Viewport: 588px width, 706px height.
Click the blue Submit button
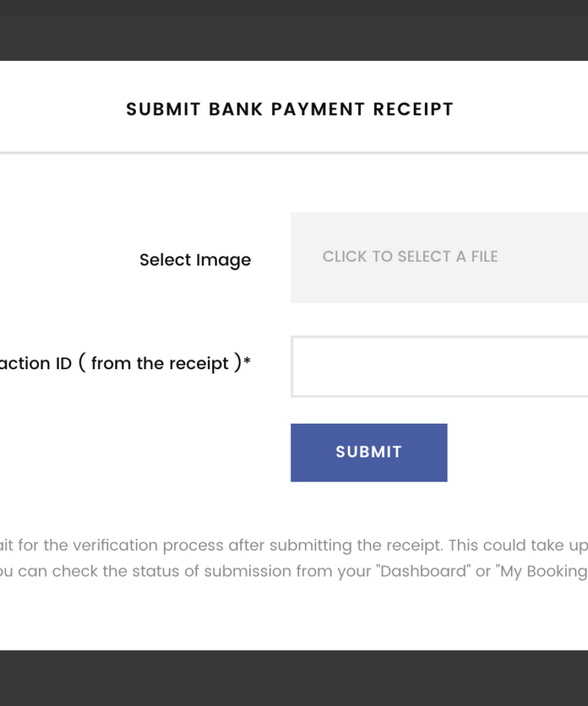pos(368,452)
